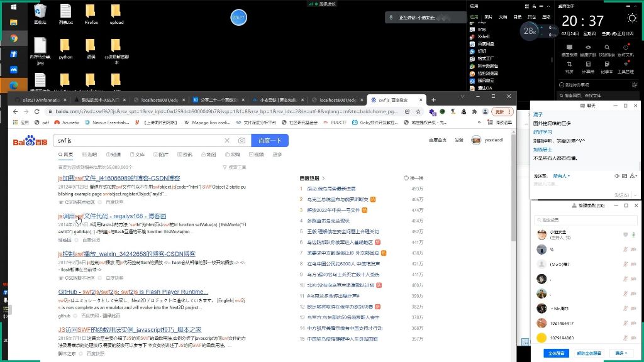Open the 所有人 recipient dropdown in chat window
Image resolution: width=644 pixels, height=362 pixels.
pos(562,176)
